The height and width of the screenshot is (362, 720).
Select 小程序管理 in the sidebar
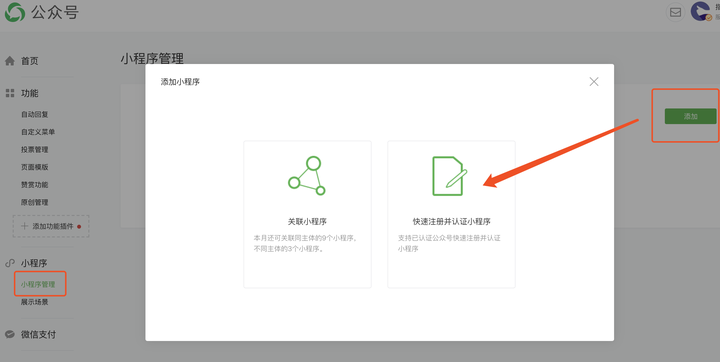38,284
